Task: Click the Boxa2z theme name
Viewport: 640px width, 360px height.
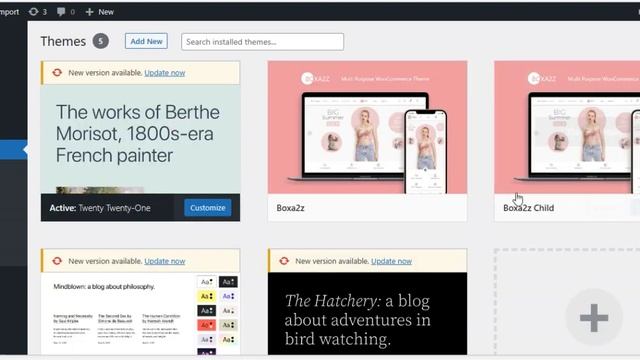Action: [290, 208]
